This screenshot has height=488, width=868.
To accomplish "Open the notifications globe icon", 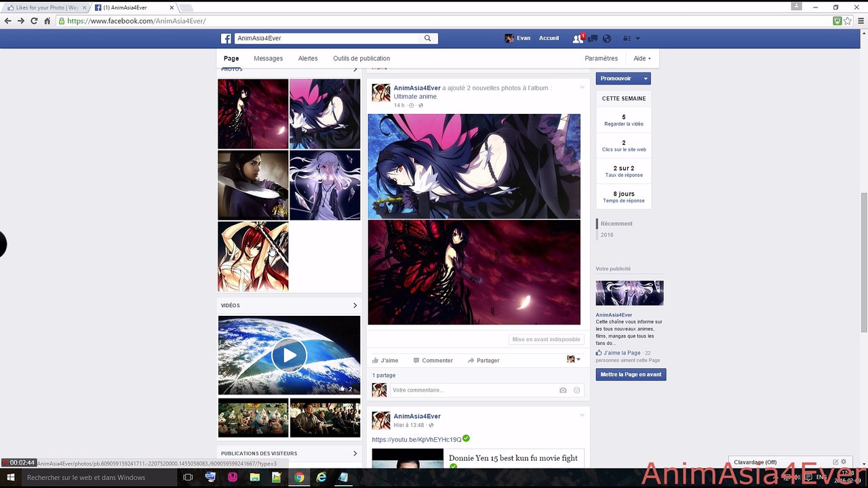I will point(607,39).
